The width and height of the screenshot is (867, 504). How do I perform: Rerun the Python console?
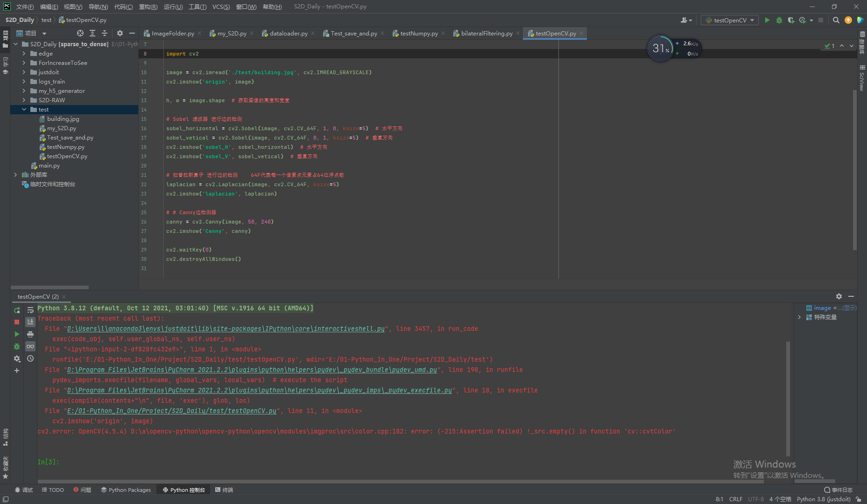[x=17, y=310]
